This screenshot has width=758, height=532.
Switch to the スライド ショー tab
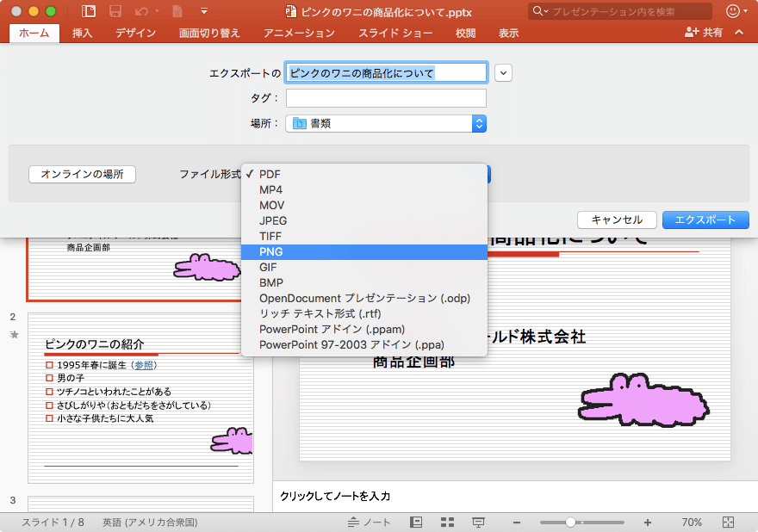click(x=395, y=33)
